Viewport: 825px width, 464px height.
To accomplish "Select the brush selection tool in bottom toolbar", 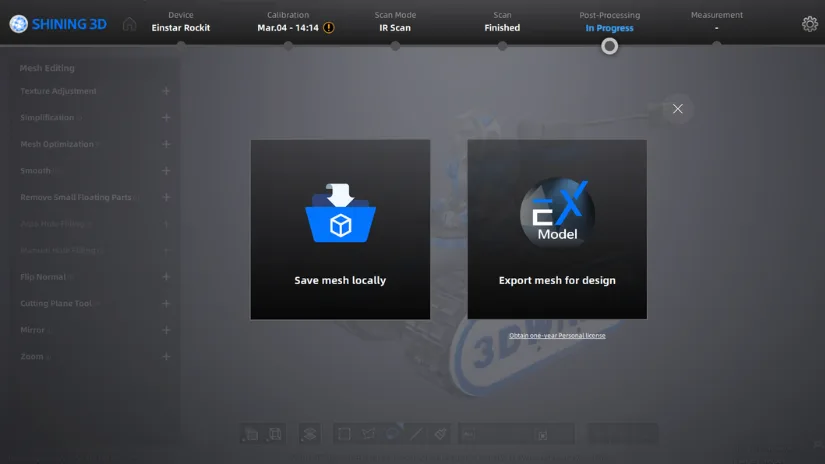I will (x=440, y=434).
